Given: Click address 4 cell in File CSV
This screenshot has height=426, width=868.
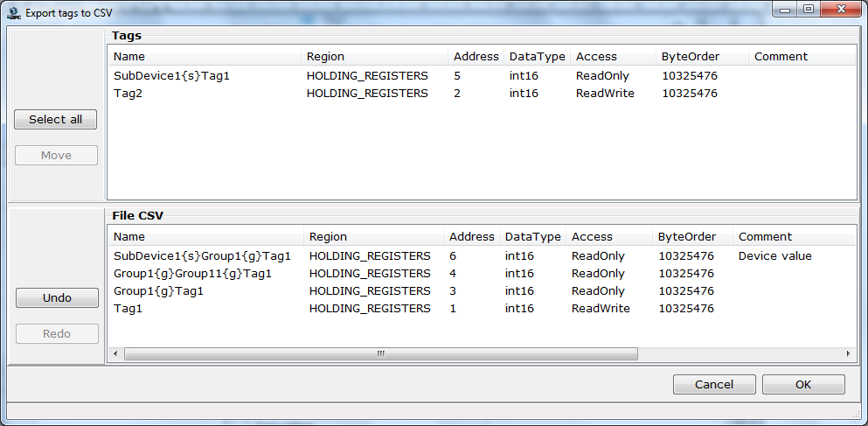Looking at the screenshot, I should coord(453,274).
